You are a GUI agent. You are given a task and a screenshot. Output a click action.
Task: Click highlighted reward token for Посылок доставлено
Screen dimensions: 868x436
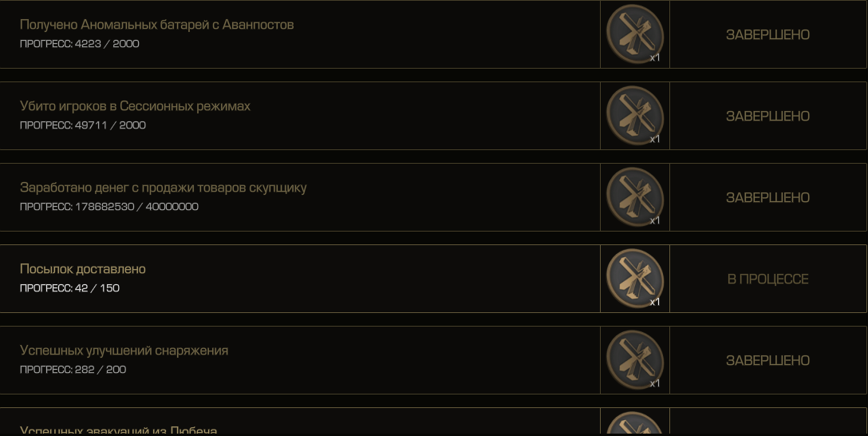click(x=635, y=278)
